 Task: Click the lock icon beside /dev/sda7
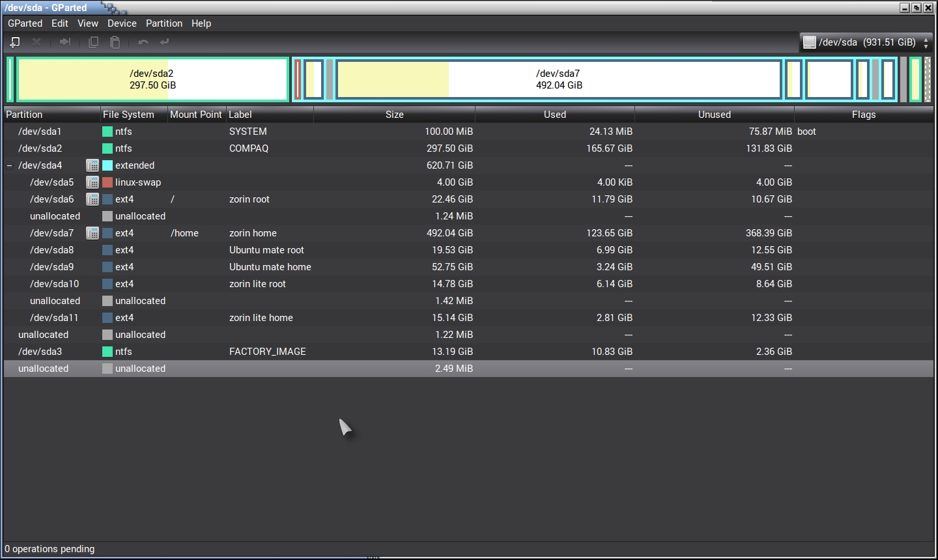tap(92, 233)
